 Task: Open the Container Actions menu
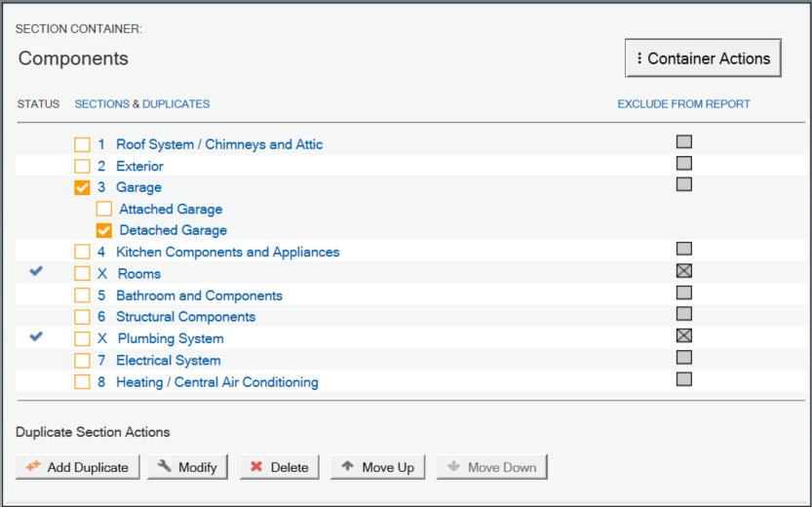pos(703,58)
